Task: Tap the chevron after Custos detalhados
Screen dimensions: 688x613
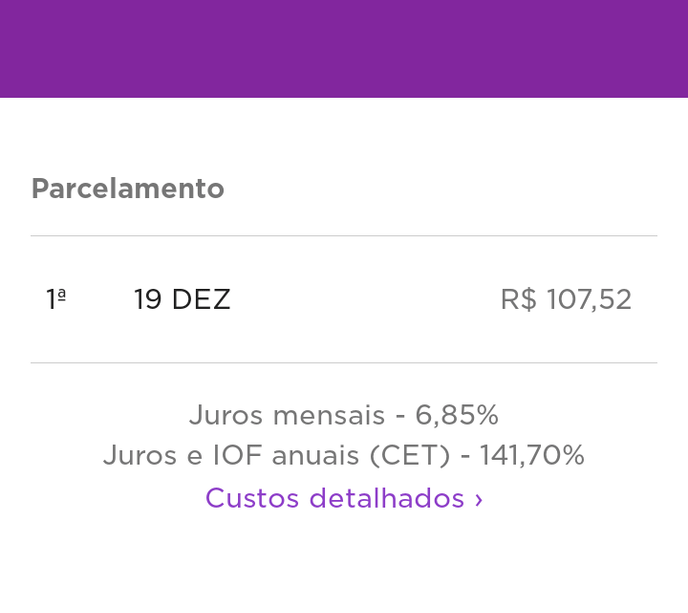Action: [x=479, y=499]
